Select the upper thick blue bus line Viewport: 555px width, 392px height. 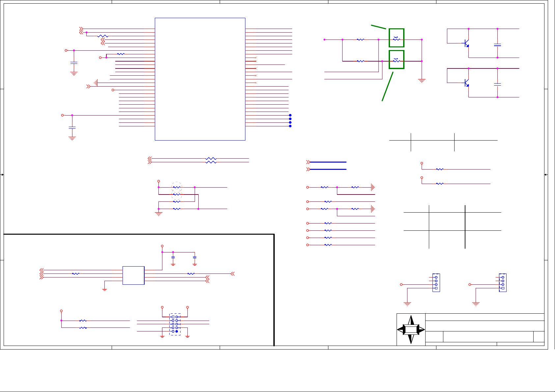click(328, 162)
